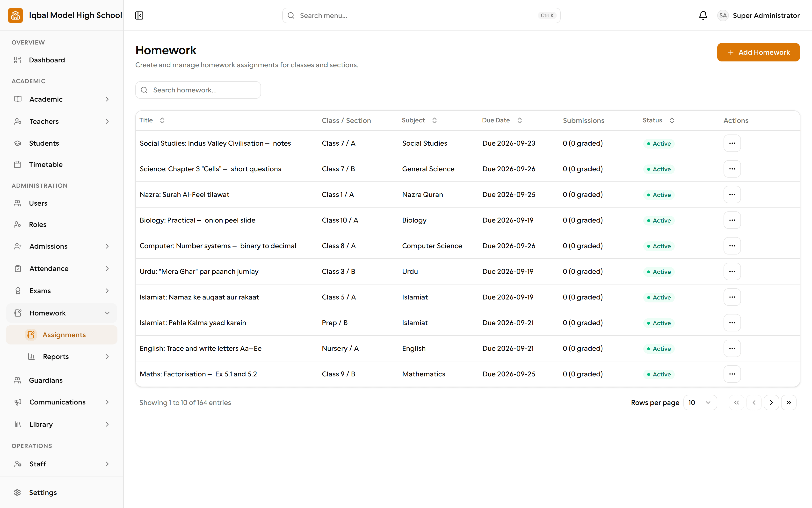
Task: Open row actions for Biology Practical homework
Action: pyautogui.click(x=732, y=220)
